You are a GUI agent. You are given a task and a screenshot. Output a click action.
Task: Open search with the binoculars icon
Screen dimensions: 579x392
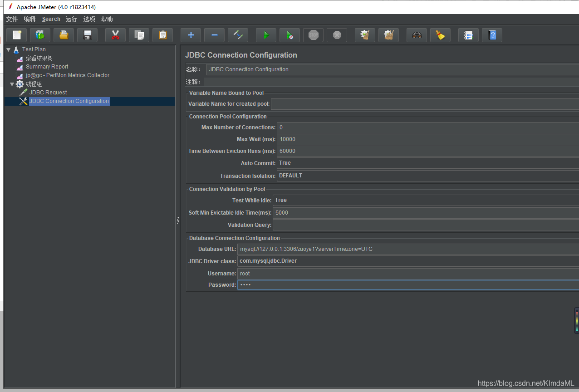click(x=417, y=35)
